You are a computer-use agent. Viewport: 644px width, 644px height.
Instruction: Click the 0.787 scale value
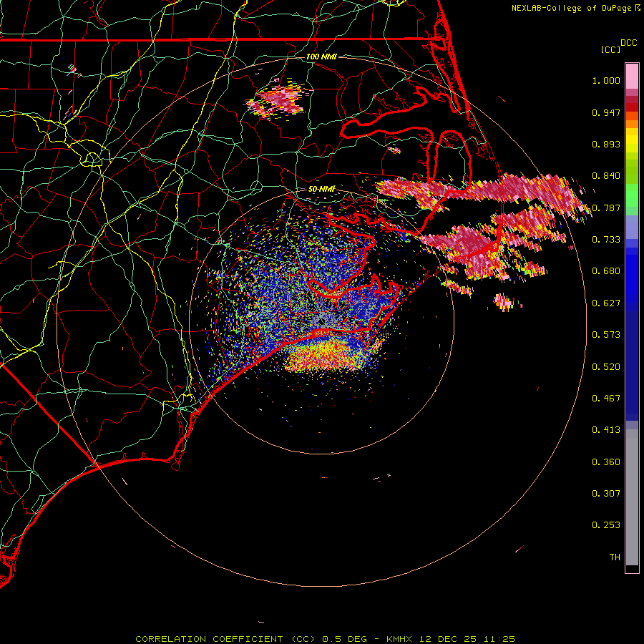[606, 208]
